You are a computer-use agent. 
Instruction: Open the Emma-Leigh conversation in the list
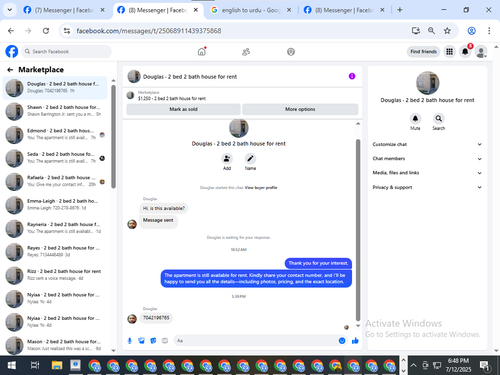[x=55, y=205]
